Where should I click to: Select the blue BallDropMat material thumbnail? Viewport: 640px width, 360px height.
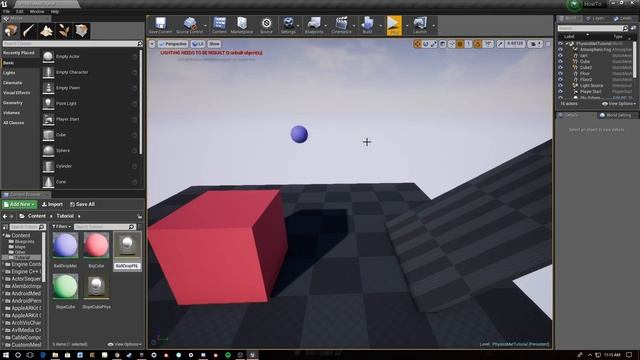point(65,245)
